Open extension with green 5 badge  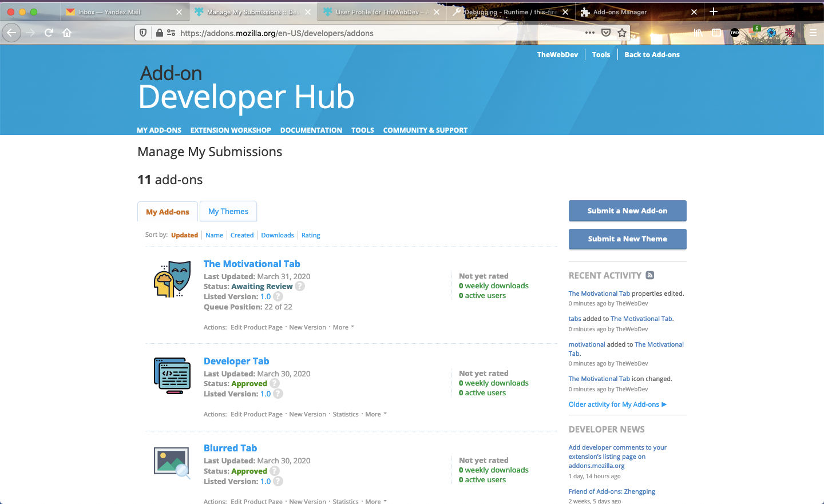click(754, 31)
